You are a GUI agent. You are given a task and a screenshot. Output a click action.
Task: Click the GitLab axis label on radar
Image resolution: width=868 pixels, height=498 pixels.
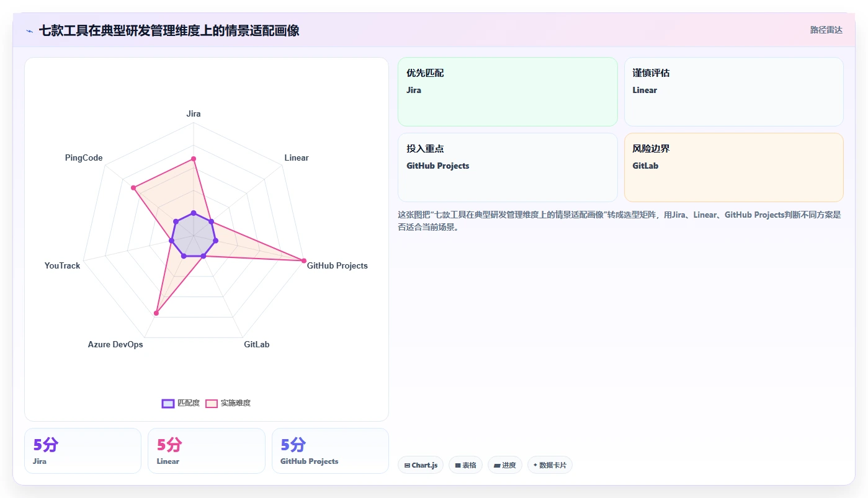257,345
